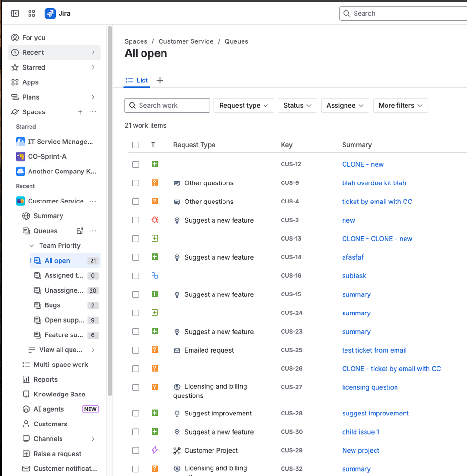Open the CO-Sprint-A space icon

click(x=20, y=156)
